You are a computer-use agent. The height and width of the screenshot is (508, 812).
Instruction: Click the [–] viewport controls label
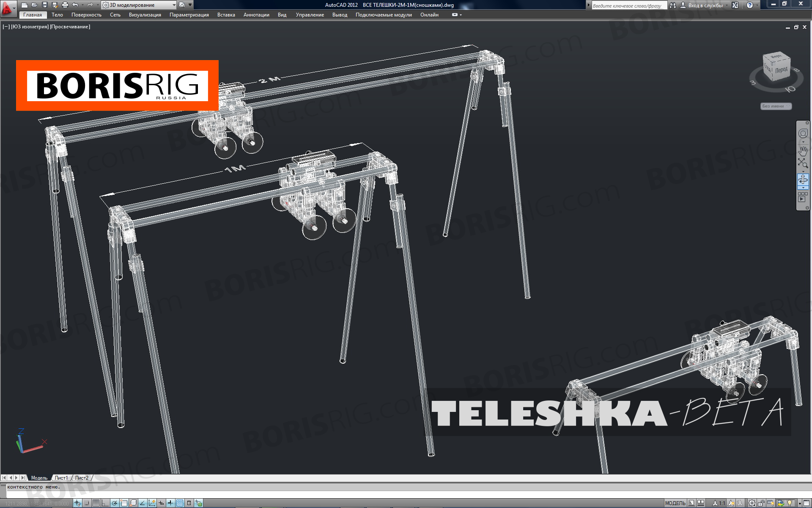[6, 27]
